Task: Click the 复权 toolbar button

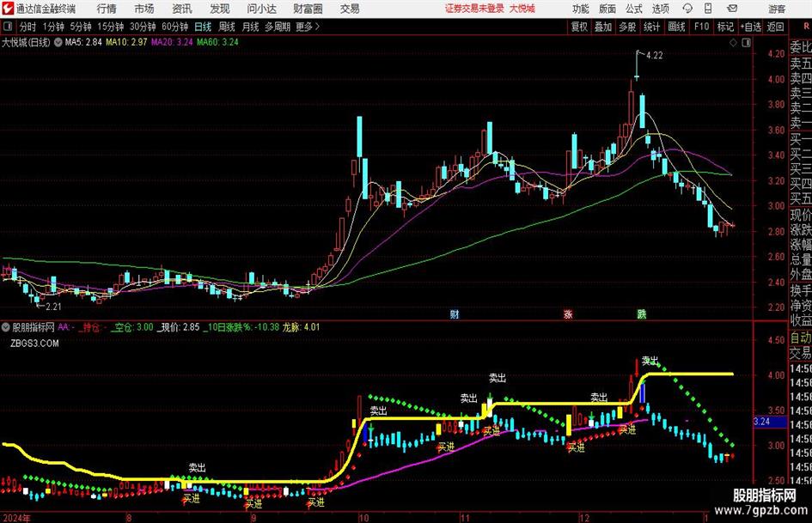Action: [579, 27]
